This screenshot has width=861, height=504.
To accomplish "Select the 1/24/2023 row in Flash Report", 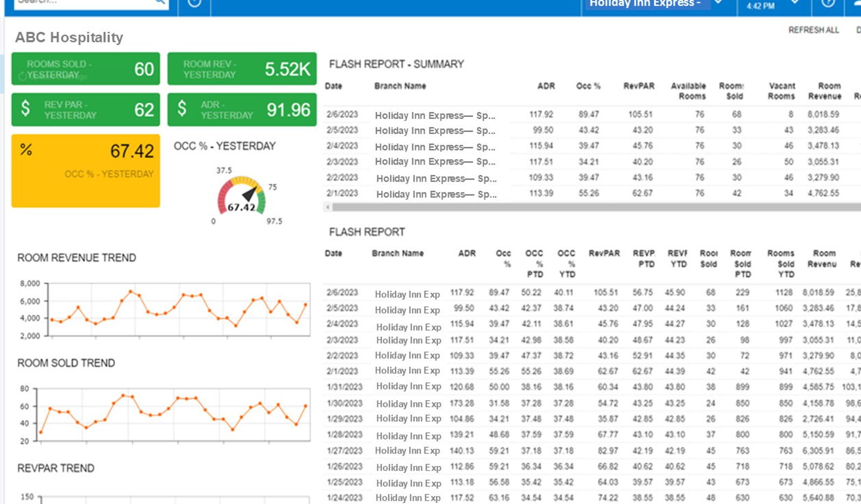I will point(592,498).
